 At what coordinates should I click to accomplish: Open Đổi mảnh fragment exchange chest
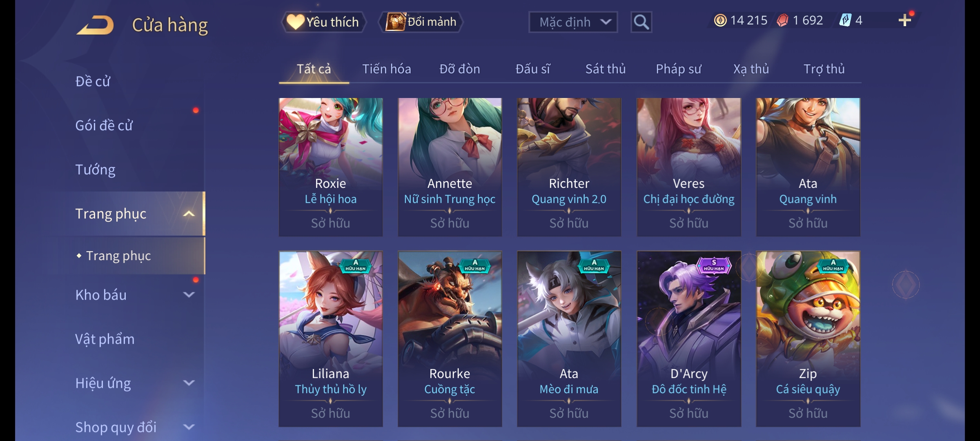421,22
